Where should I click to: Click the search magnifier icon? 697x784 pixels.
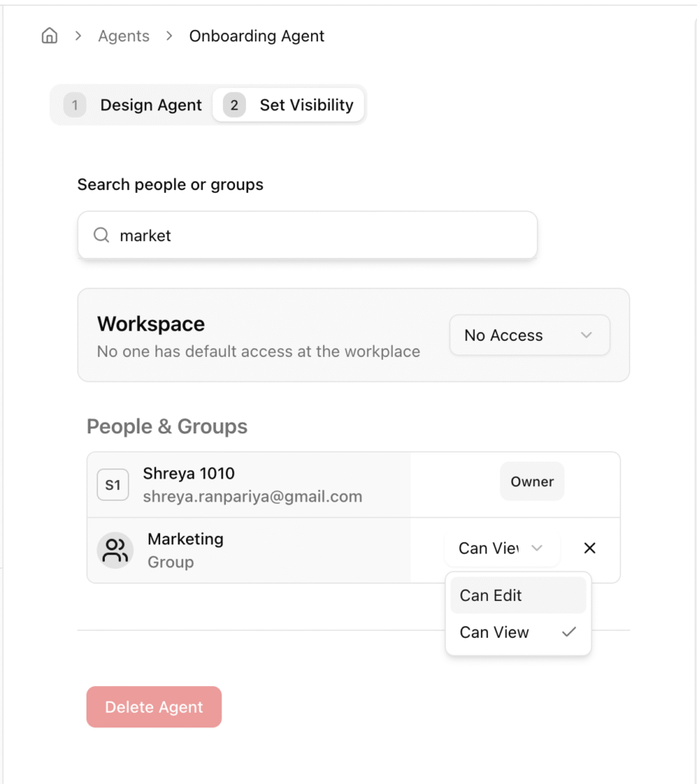(102, 235)
